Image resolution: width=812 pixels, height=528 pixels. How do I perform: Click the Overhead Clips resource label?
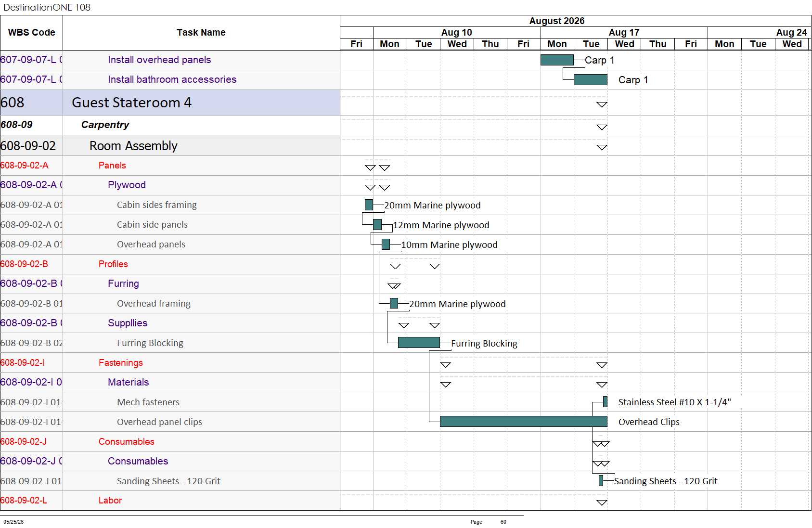pos(649,422)
